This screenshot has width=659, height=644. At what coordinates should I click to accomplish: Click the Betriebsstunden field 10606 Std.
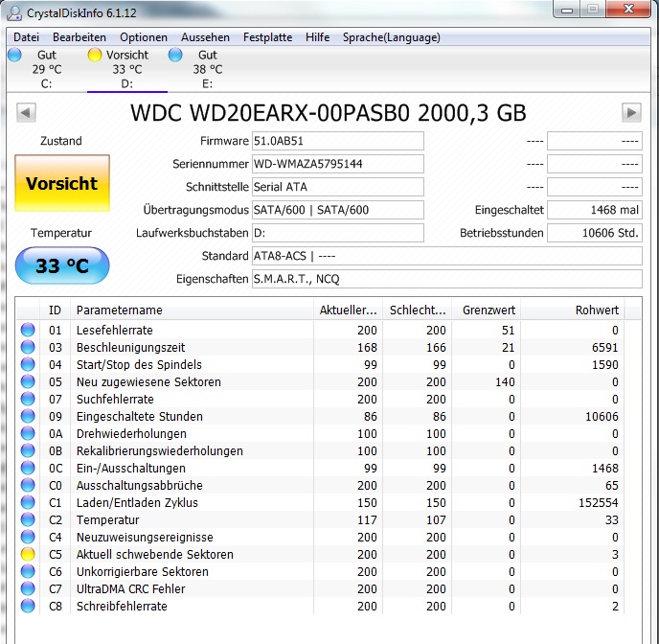pos(595,233)
